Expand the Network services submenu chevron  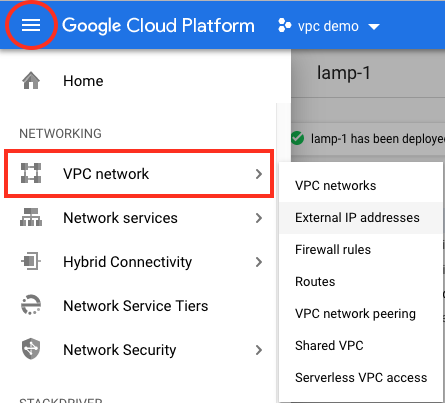coord(259,218)
